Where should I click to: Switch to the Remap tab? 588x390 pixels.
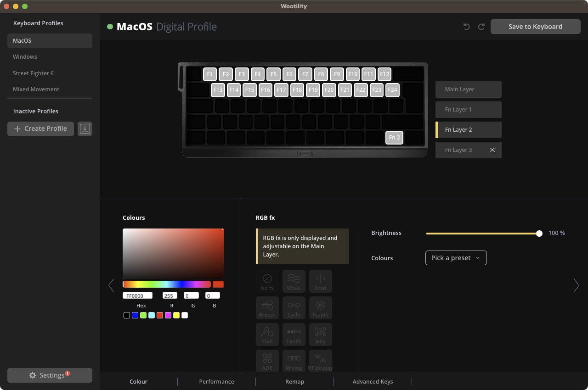tap(294, 381)
